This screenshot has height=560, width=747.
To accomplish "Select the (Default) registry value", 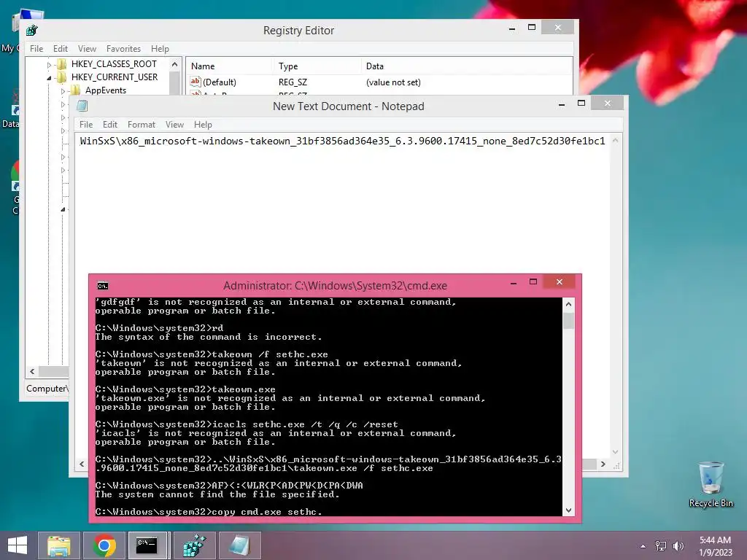I will coord(220,82).
